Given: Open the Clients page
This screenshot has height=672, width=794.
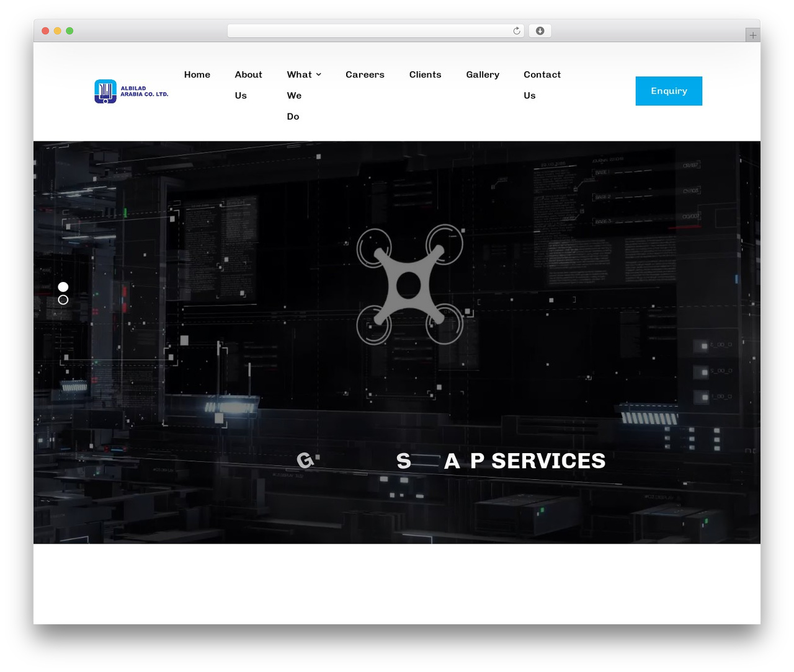Looking at the screenshot, I should pos(426,74).
